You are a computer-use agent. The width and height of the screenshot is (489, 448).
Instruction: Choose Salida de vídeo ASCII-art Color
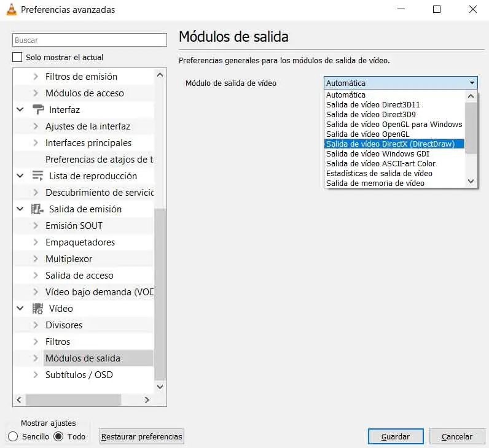[x=394, y=164]
